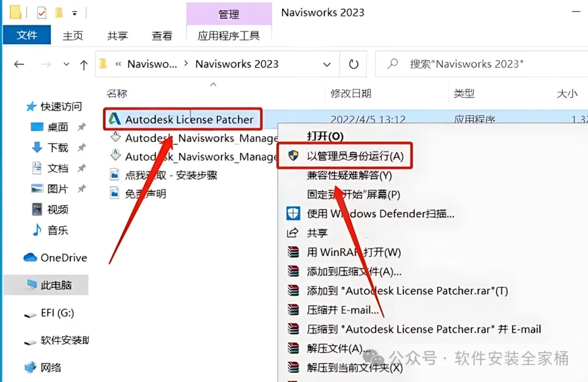Viewport: 588px width, 382px height.
Task: Choose 固定到"开始"屏幕(P) menu entry
Action: [x=353, y=195]
